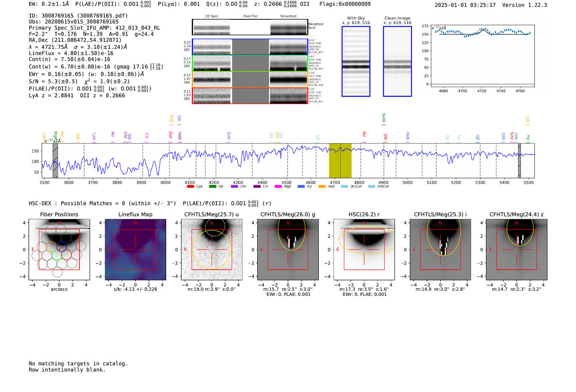Click the LyA z = 2.8841 line
This screenshot has height=392, width=576.
[x=77, y=95]
